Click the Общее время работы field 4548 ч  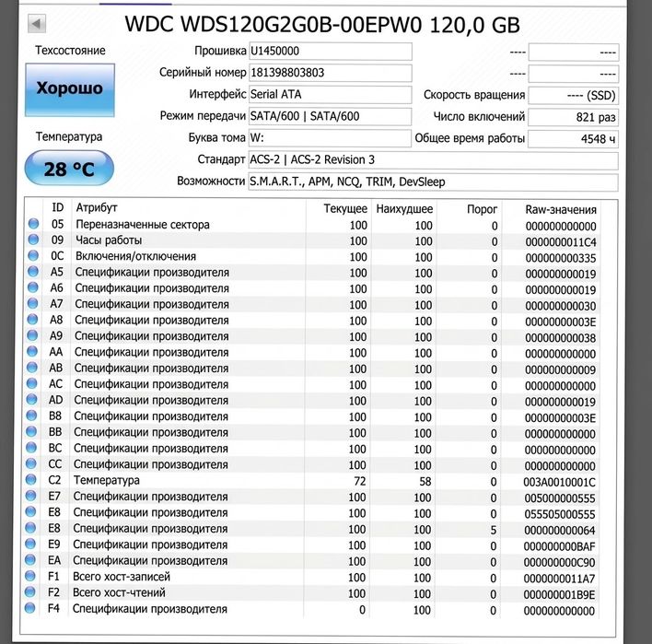(x=573, y=139)
